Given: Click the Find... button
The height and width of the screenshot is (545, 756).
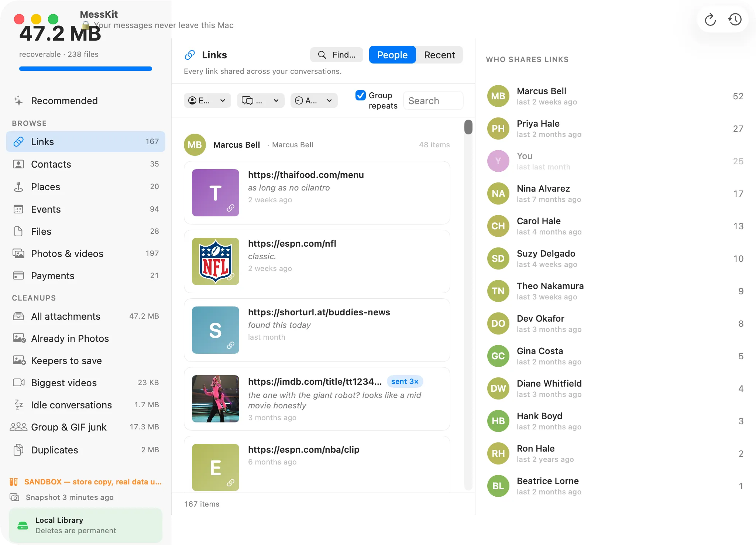Looking at the screenshot, I should [x=337, y=55].
